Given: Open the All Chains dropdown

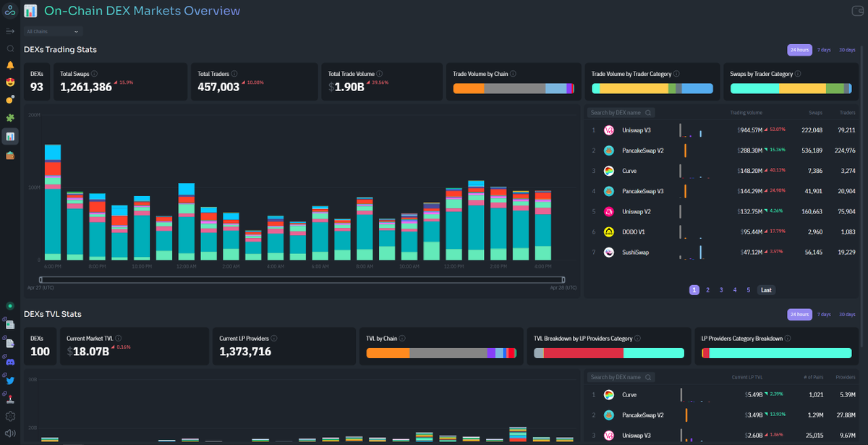Looking at the screenshot, I should pyautogui.click(x=53, y=31).
